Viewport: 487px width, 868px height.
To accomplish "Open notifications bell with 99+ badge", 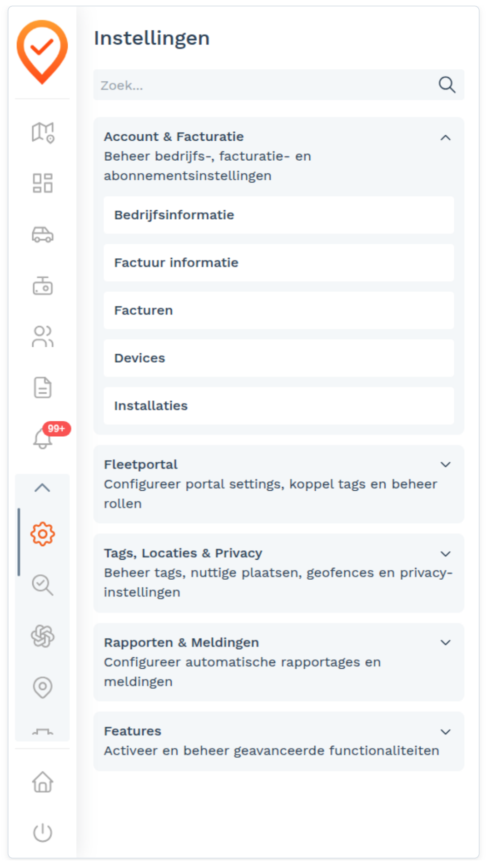I will [x=43, y=438].
